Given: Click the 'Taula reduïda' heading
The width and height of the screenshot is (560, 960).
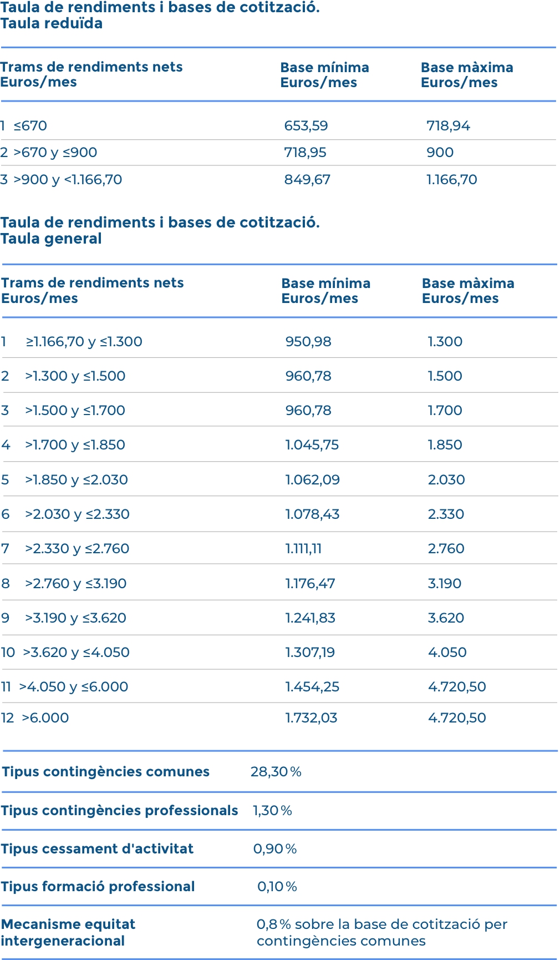Looking at the screenshot, I should (52, 24).
